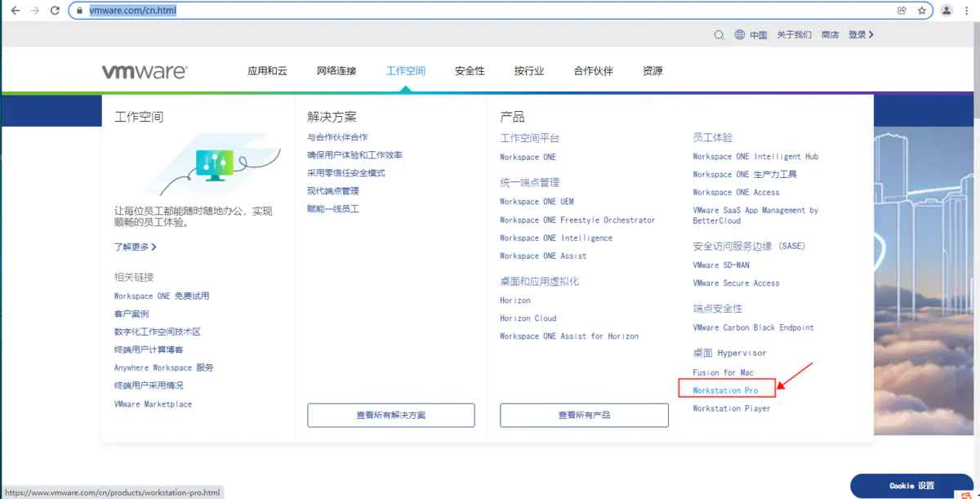980x499 pixels.
Task: Click the 商店 link
Action: 830,34
